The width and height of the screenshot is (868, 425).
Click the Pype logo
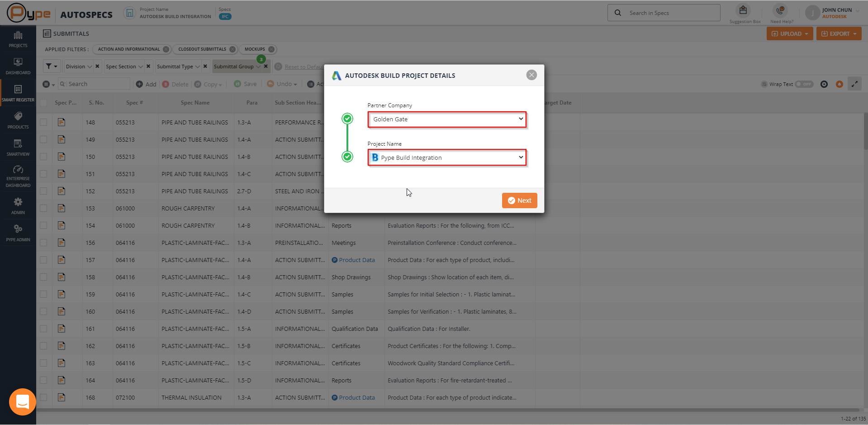29,13
